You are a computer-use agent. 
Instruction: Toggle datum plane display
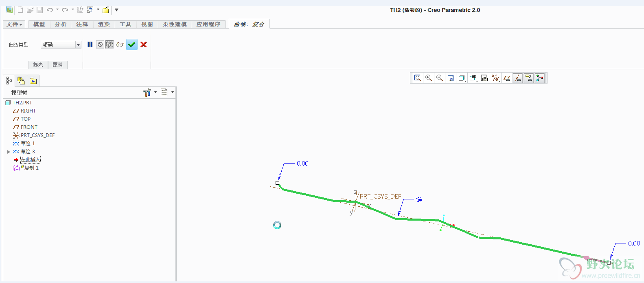[507, 78]
